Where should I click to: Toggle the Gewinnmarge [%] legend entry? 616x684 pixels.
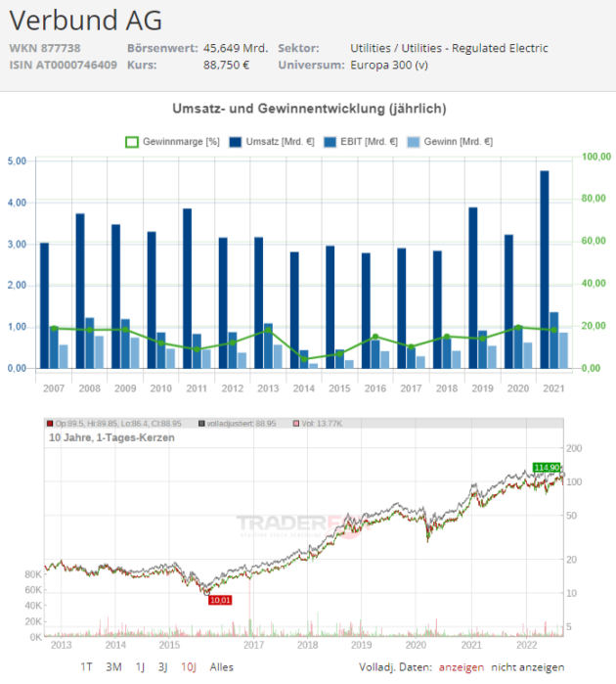click(x=172, y=142)
